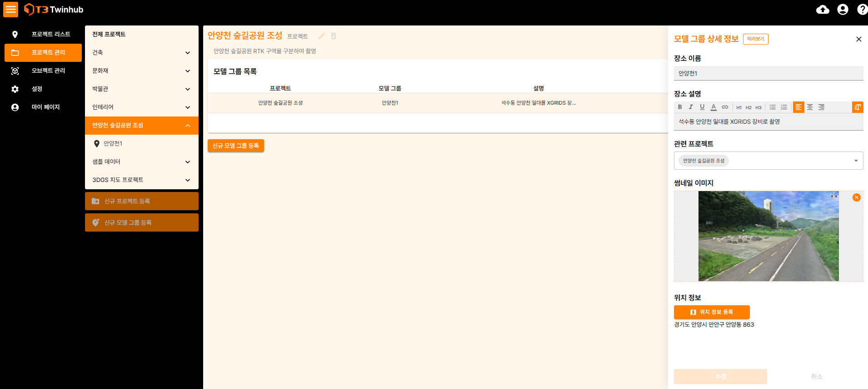Open the text color tool

(713, 107)
